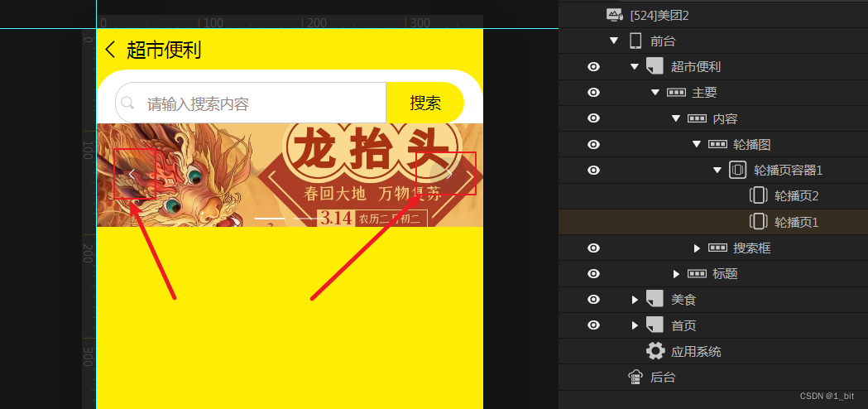Hide the 超市便利 page with eye icon
The image size is (868, 409).
(x=593, y=67)
